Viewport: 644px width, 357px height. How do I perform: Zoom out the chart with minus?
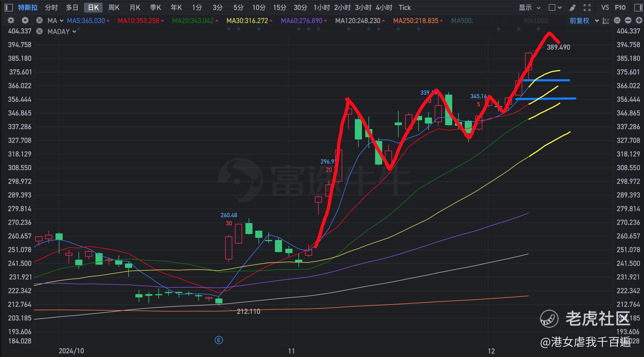tap(628, 21)
